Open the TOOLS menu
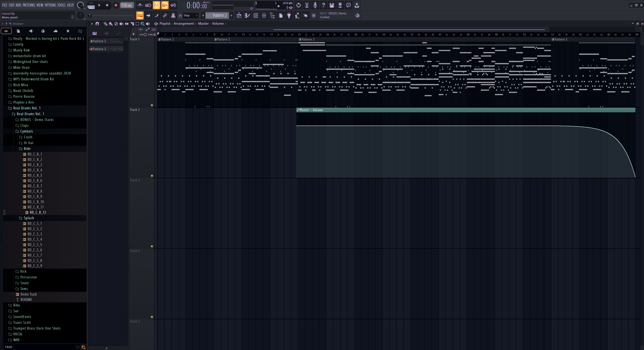Image resolution: width=644 pixels, height=350 pixels. [61, 5]
